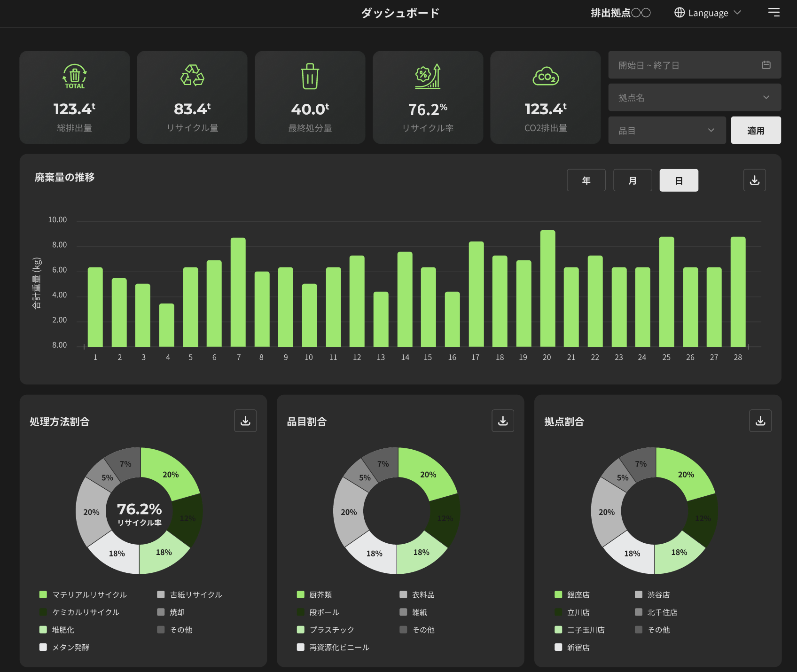Click the globe Language icon
The height and width of the screenshot is (672, 797).
tap(680, 13)
